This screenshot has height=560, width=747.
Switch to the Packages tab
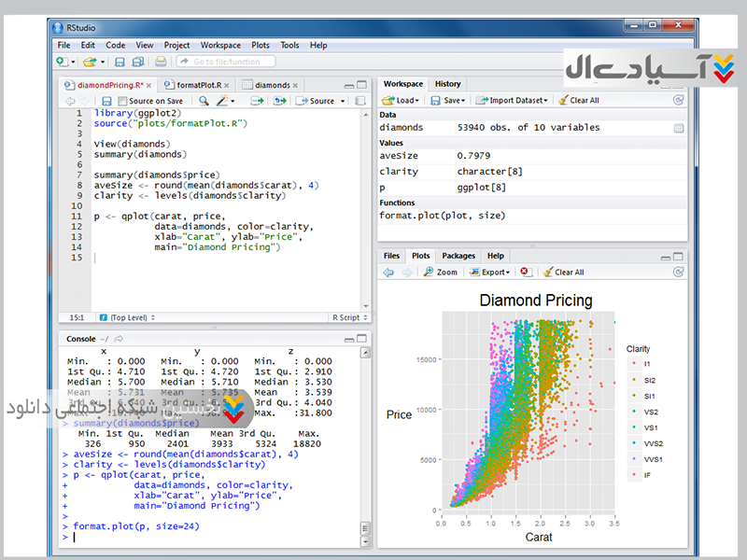click(x=458, y=256)
